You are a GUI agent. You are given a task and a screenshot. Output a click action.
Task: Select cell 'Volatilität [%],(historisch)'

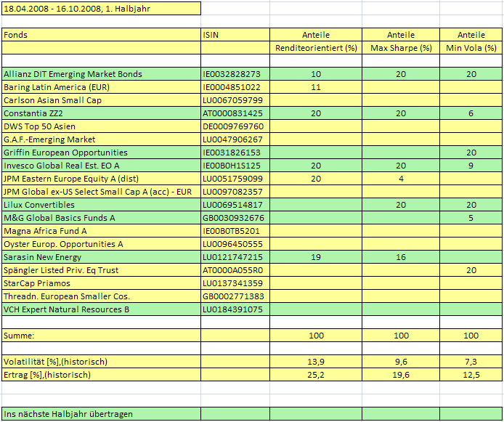coord(101,362)
